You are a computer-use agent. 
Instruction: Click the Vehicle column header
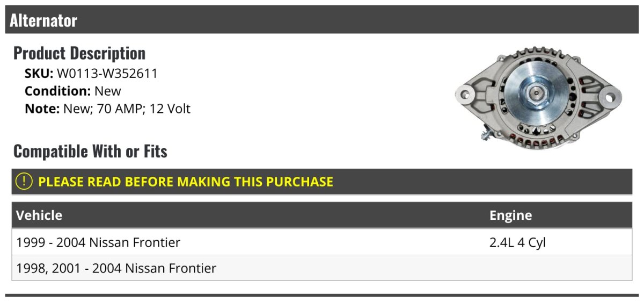[39, 215]
